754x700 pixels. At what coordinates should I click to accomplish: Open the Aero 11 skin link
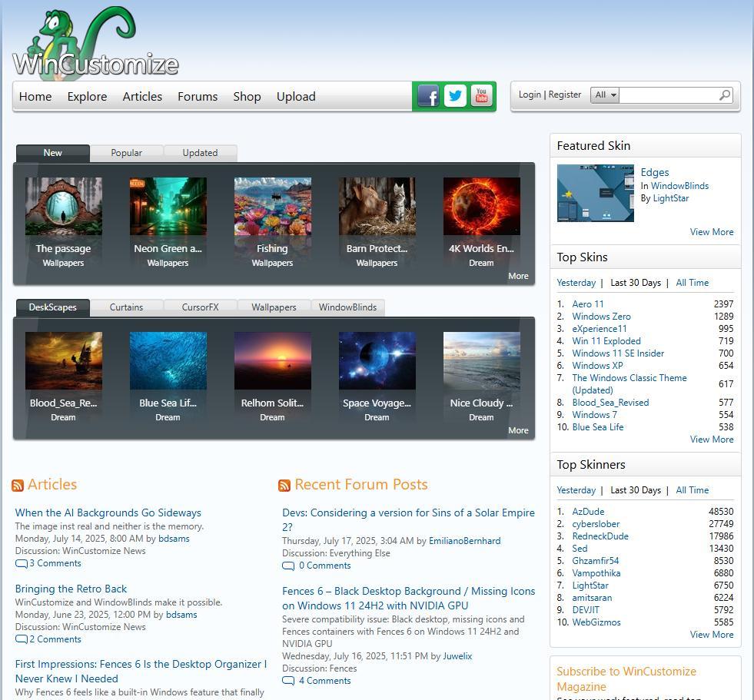pos(588,304)
